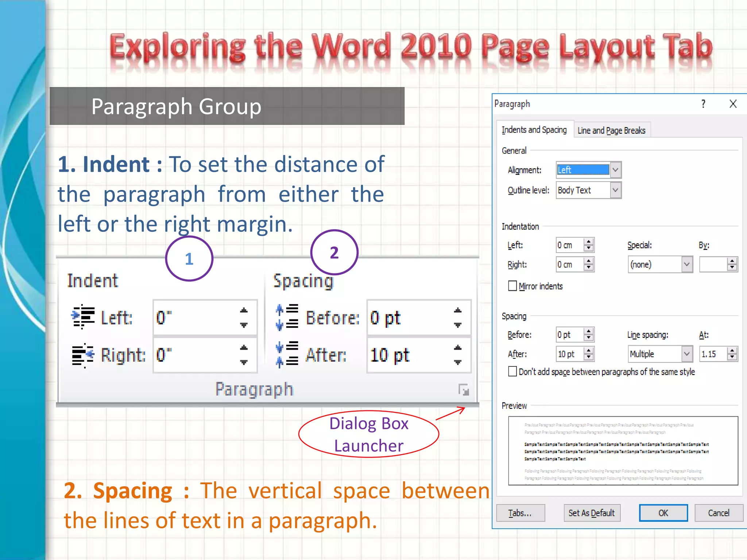
Task: Open the Paragraph Dialog Box Launcher icon
Action: (x=464, y=390)
